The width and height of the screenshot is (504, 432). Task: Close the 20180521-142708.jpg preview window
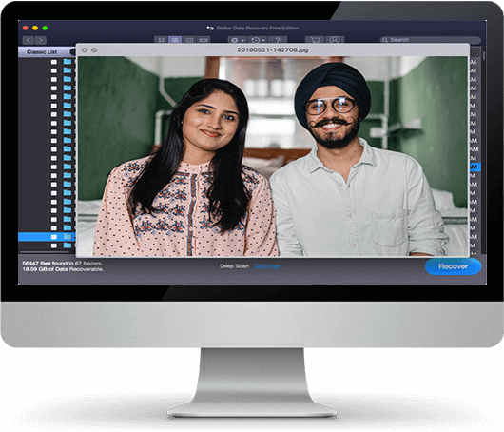pyautogui.click(x=85, y=50)
